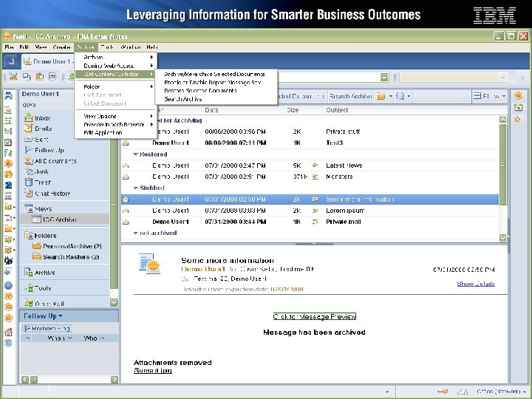Click the Click for Message Preview link
This screenshot has height=399, width=532.
click(315, 316)
